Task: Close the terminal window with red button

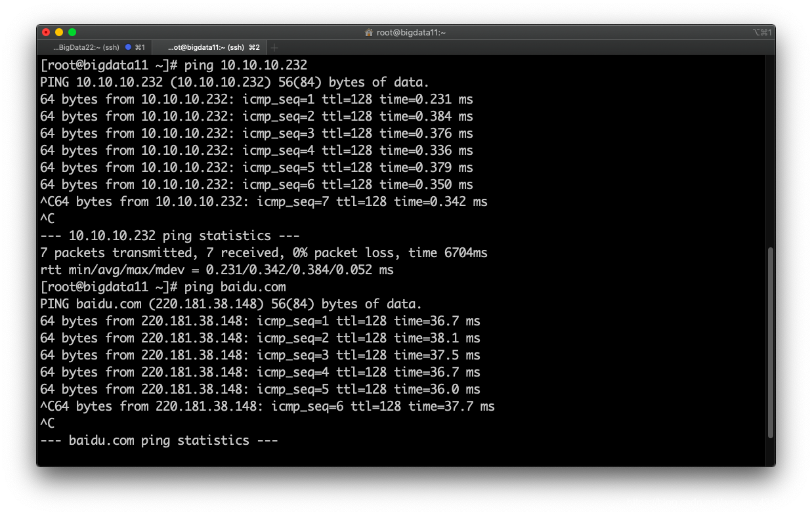Action: 46,32
